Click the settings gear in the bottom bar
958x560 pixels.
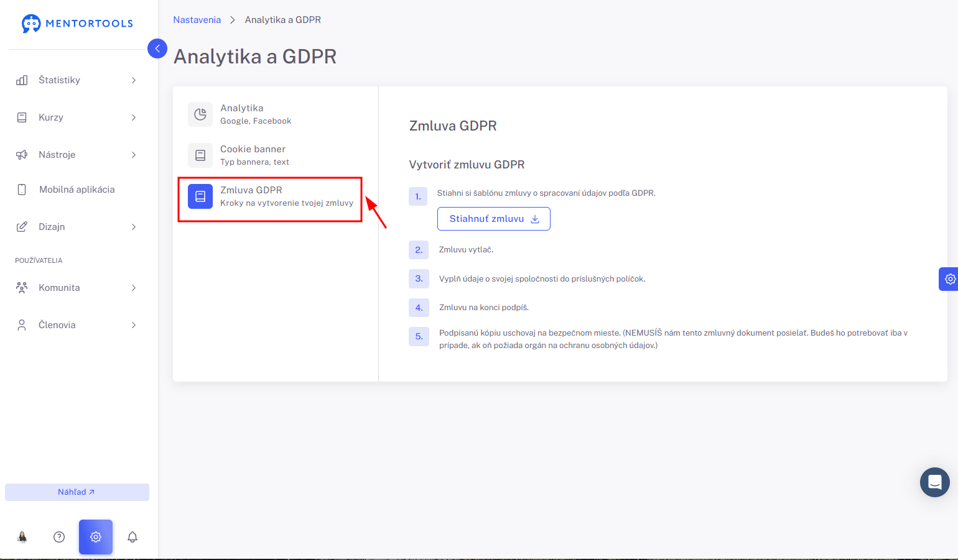[96, 537]
